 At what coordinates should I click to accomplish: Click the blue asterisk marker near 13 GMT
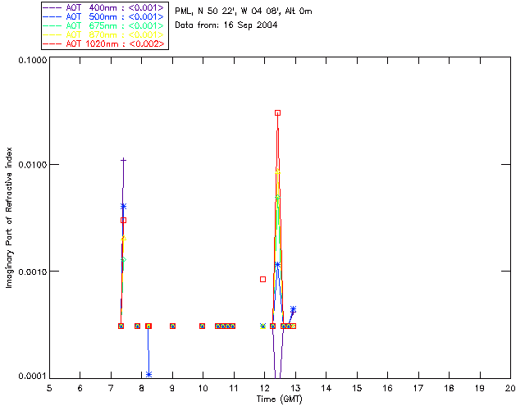[x=294, y=309]
